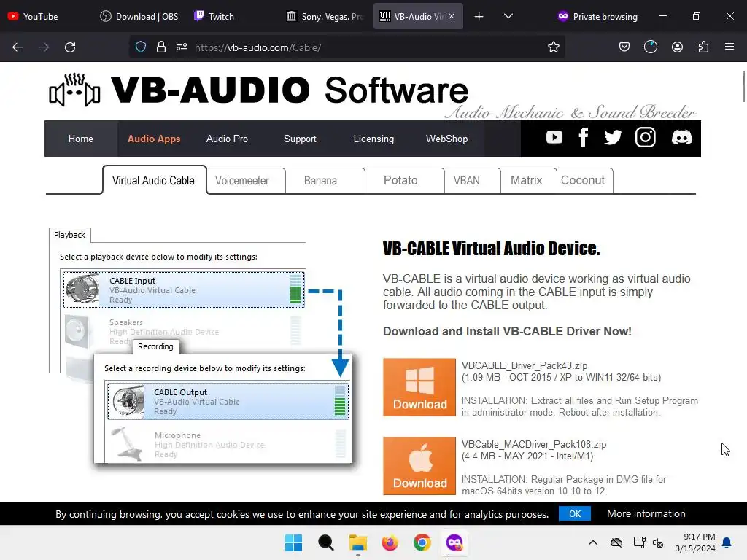Image resolution: width=747 pixels, height=560 pixels.
Task: Open the Firefox account icon
Action: click(677, 47)
